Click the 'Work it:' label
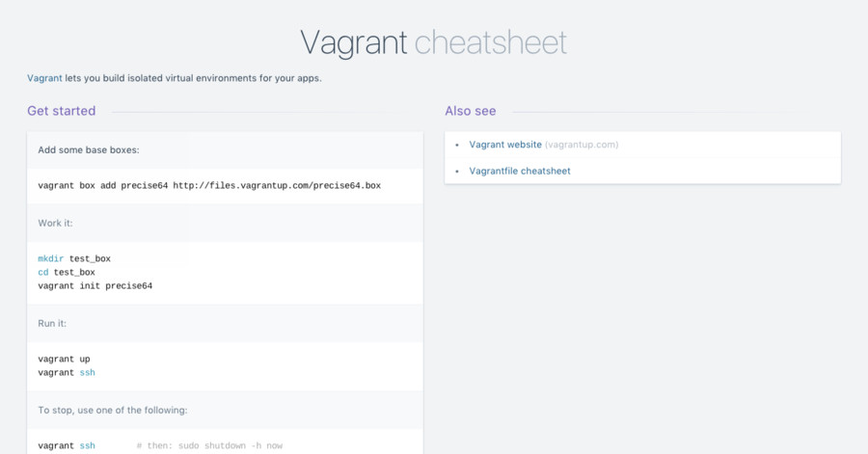Image resolution: width=868 pixels, height=454 pixels. pos(55,224)
